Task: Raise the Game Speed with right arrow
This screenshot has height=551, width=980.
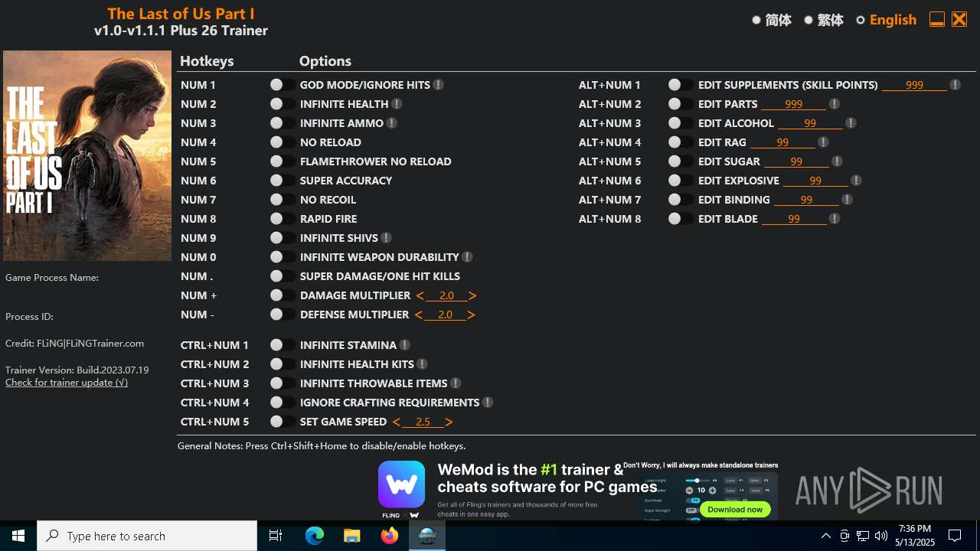Action: (x=449, y=422)
